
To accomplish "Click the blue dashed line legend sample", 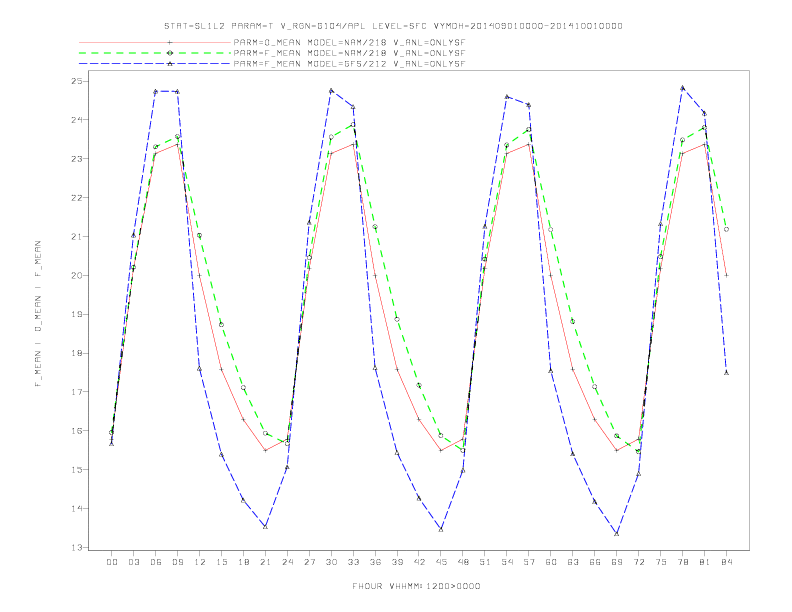I will (155, 64).
